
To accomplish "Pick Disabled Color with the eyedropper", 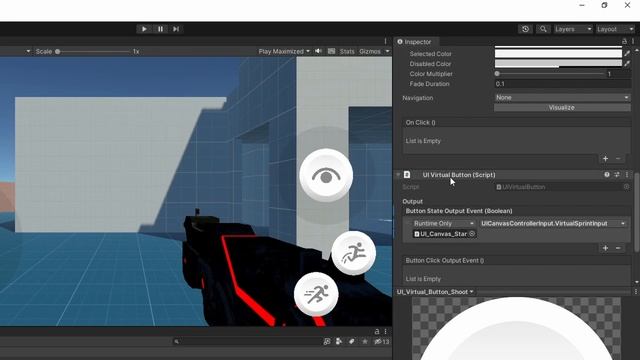I will (x=627, y=64).
